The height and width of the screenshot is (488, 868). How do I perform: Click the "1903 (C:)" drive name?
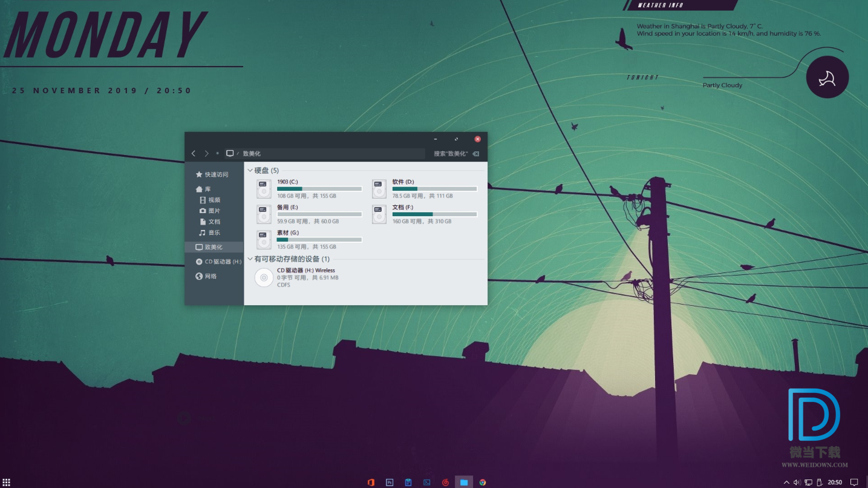click(x=287, y=182)
